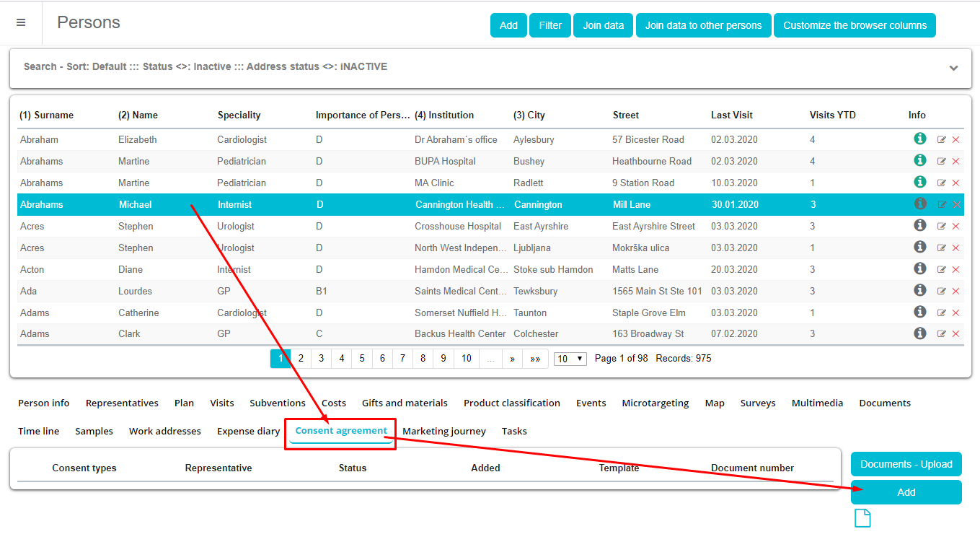Sort table by Surname column header
The image size is (980, 542).
coord(47,115)
